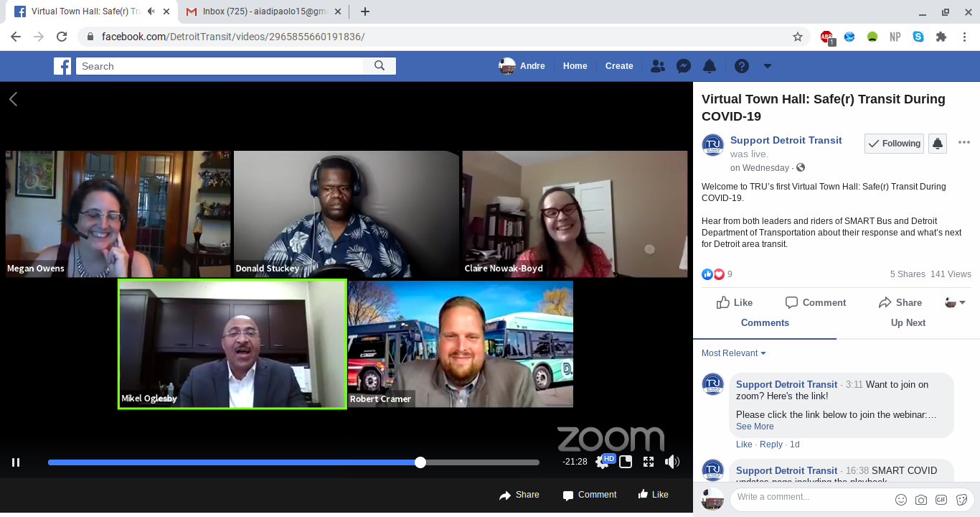Open Facebook notifications bell
The width and height of the screenshot is (980, 517).
pyautogui.click(x=710, y=66)
